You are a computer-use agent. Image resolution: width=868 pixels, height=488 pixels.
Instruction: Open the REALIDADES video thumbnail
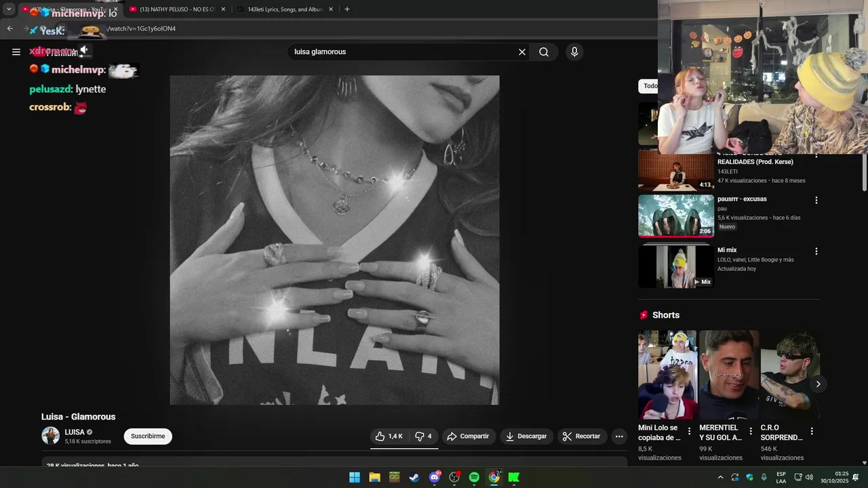[676, 171]
